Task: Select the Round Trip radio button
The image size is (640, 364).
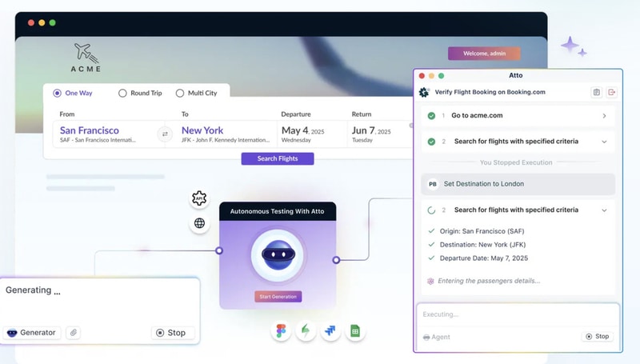Action: [122, 93]
